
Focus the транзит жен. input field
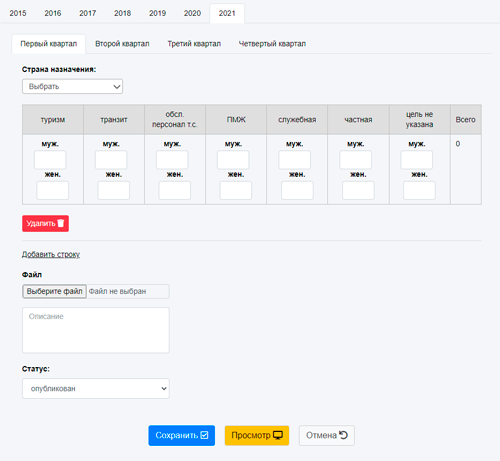(x=114, y=190)
